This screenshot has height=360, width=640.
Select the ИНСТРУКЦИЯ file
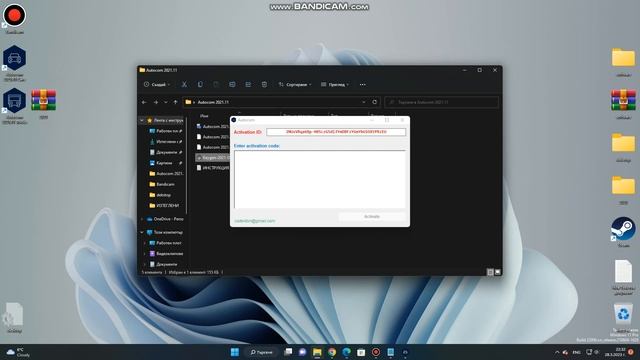[212, 168]
